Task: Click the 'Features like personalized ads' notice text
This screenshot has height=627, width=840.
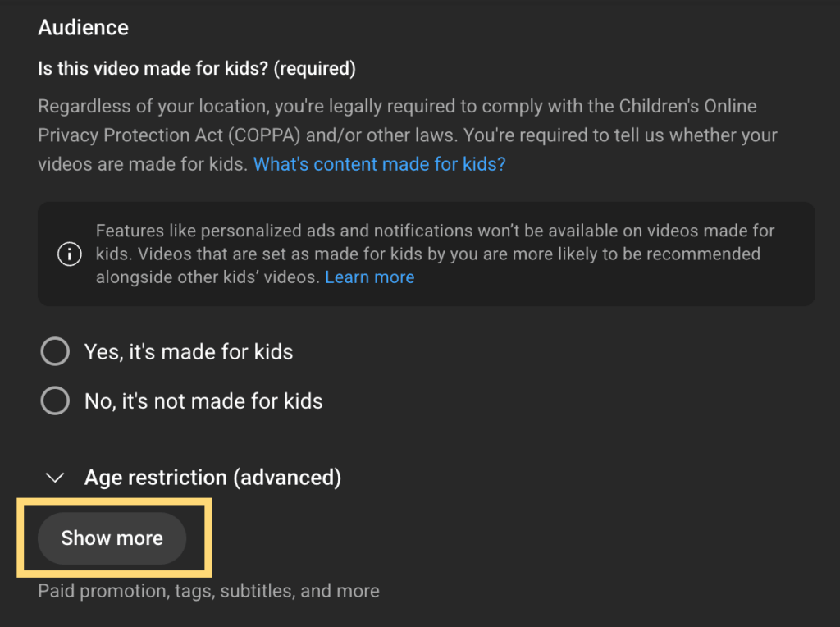Action: point(435,254)
